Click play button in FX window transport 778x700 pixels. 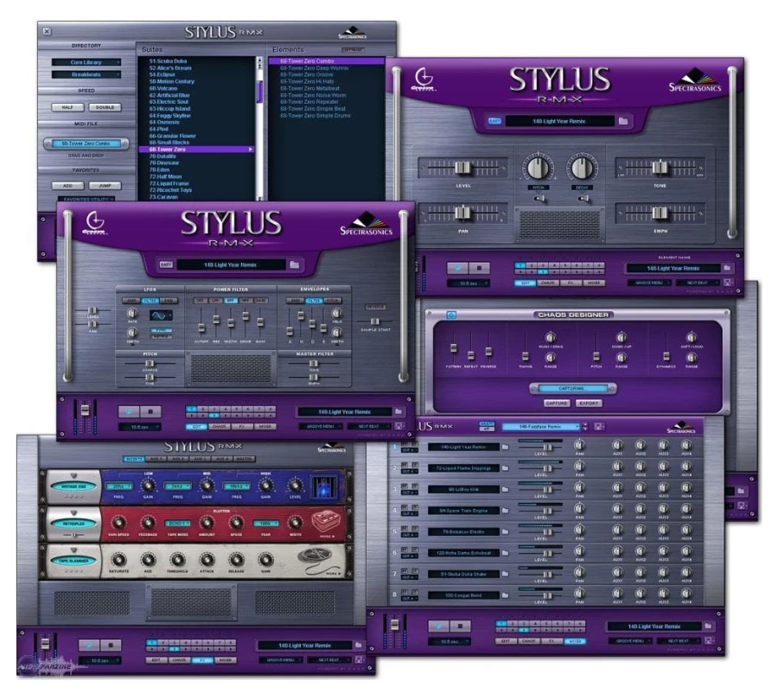click(89, 646)
